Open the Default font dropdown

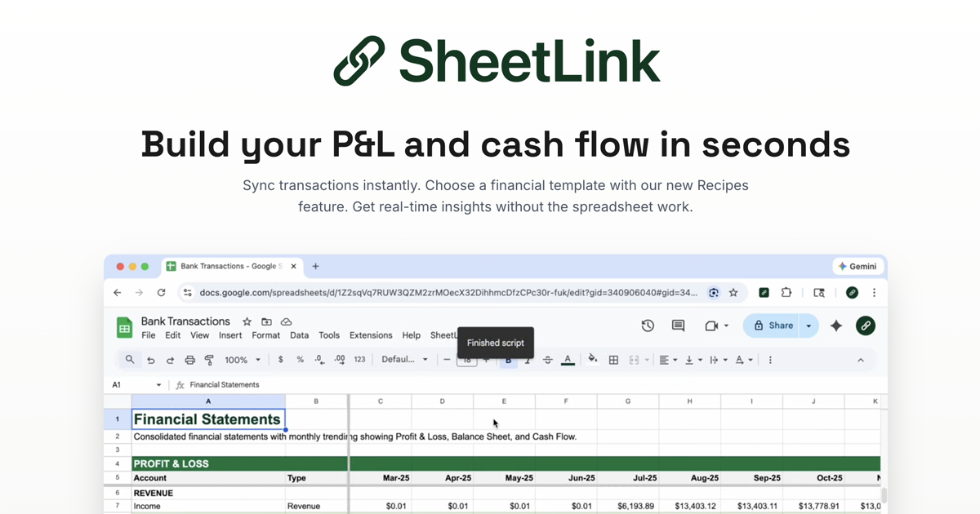pos(404,360)
